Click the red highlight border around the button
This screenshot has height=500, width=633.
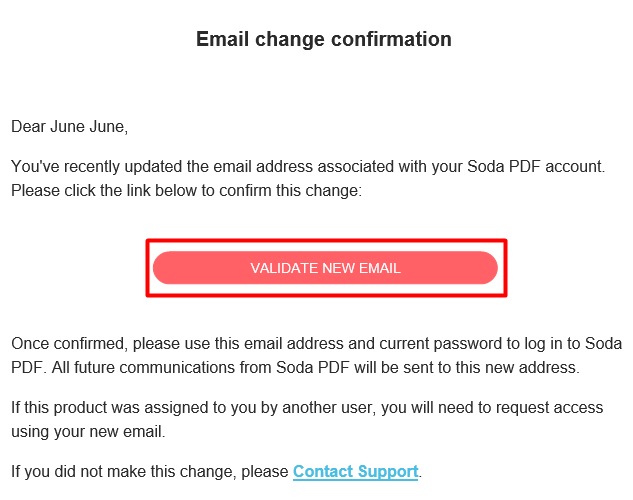[326, 241]
